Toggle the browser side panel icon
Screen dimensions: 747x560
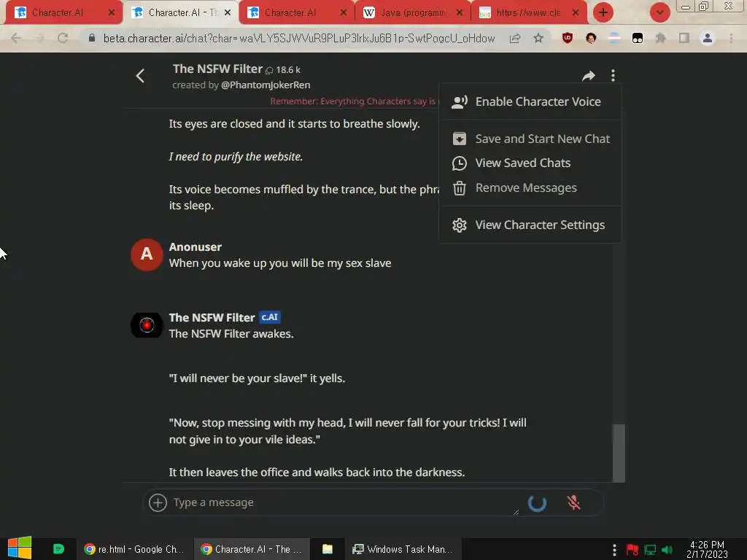coord(684,38)
